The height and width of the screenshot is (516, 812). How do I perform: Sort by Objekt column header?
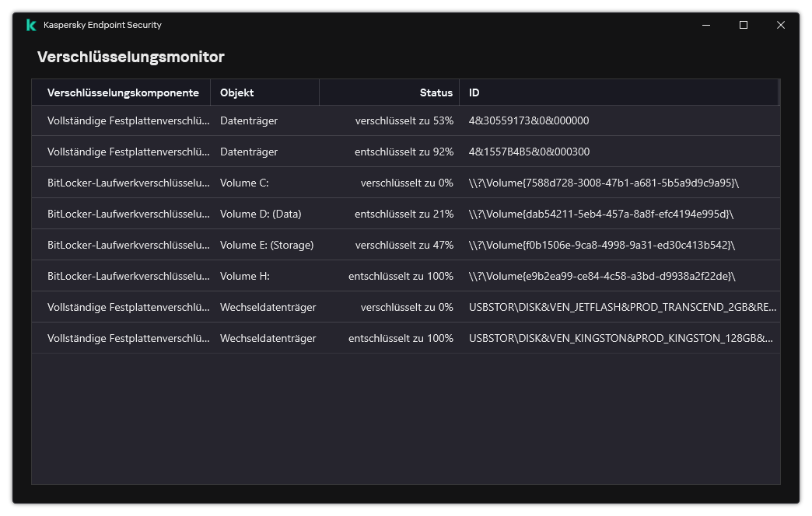pos(264,92)
